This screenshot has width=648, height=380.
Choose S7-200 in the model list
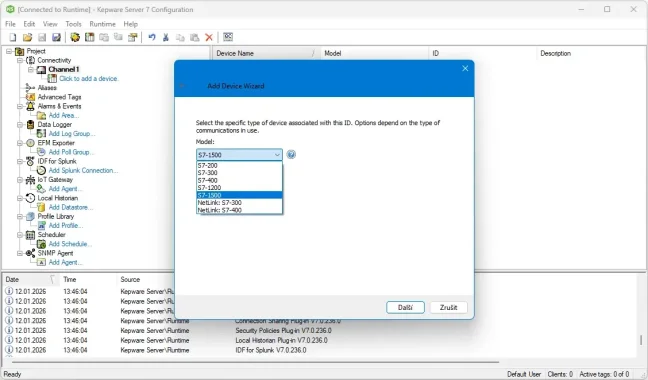coord(239,165)
